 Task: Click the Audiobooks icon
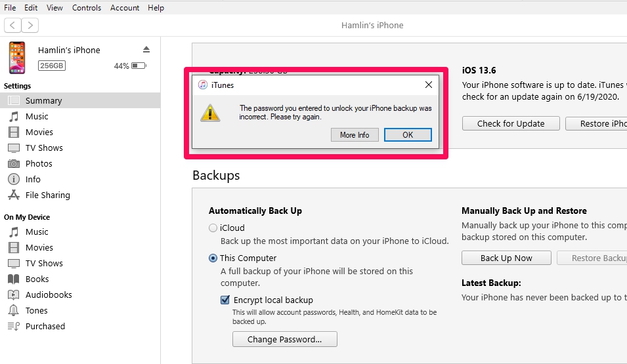(x=14, y=295)
